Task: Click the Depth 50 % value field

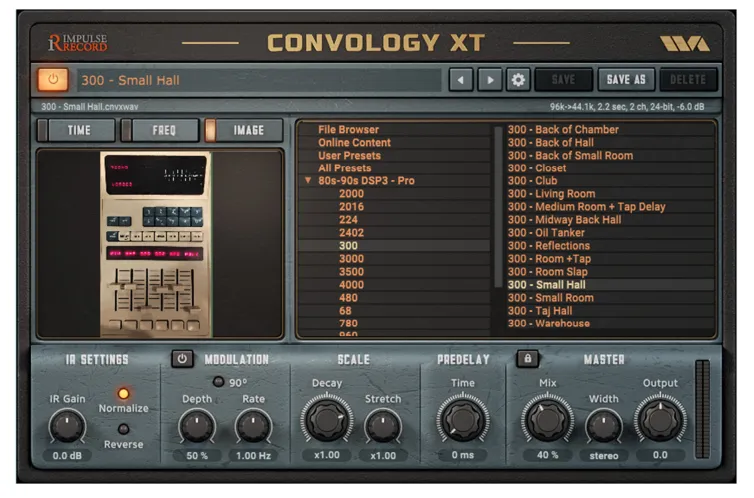Action: tap(197, 455)
